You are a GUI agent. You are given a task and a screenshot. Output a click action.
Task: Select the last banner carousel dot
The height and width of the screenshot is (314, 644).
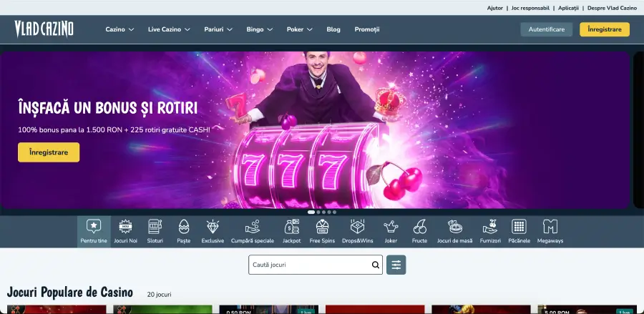click(334, 212)
